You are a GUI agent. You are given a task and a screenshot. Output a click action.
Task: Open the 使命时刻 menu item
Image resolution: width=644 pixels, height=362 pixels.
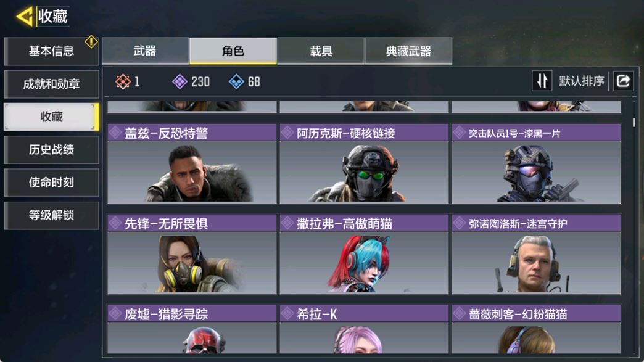[x=51, y=183]
